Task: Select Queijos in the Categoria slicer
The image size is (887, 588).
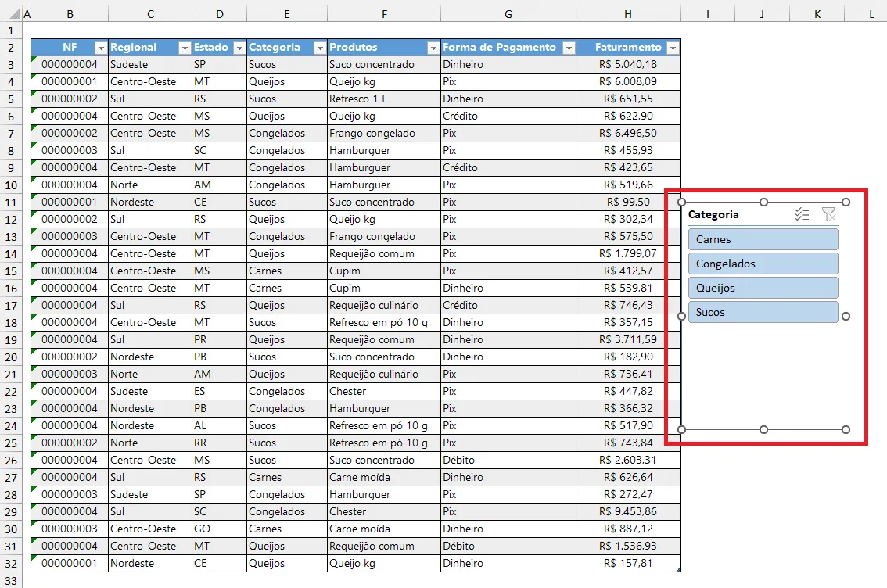Action: [763, 288]
